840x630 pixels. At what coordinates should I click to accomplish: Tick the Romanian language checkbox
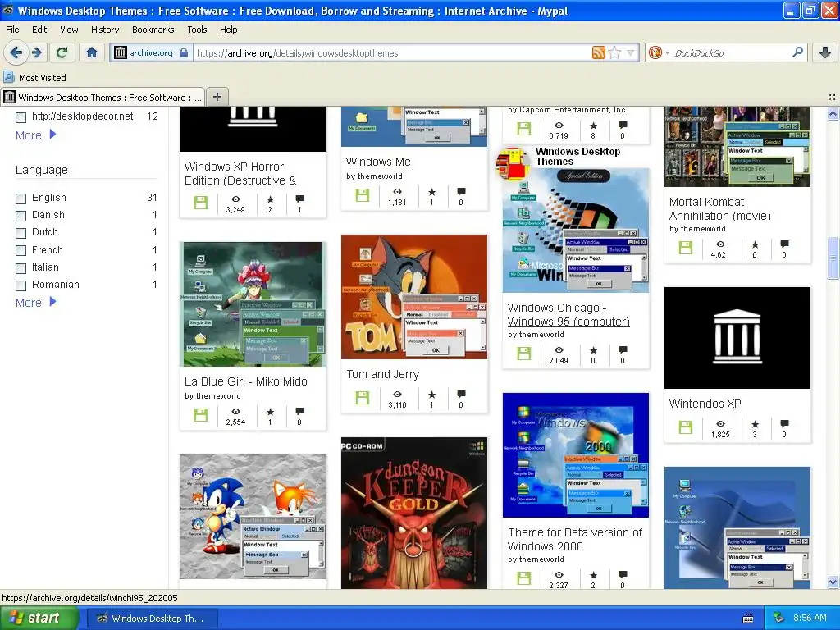pyautogui.click(x=21, y=285)
